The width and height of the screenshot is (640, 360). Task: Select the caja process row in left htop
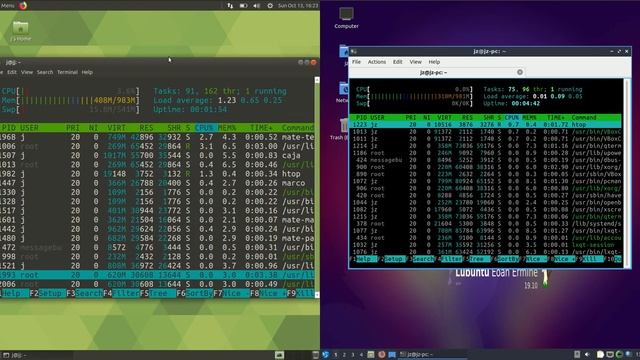(x=157, y=156)
